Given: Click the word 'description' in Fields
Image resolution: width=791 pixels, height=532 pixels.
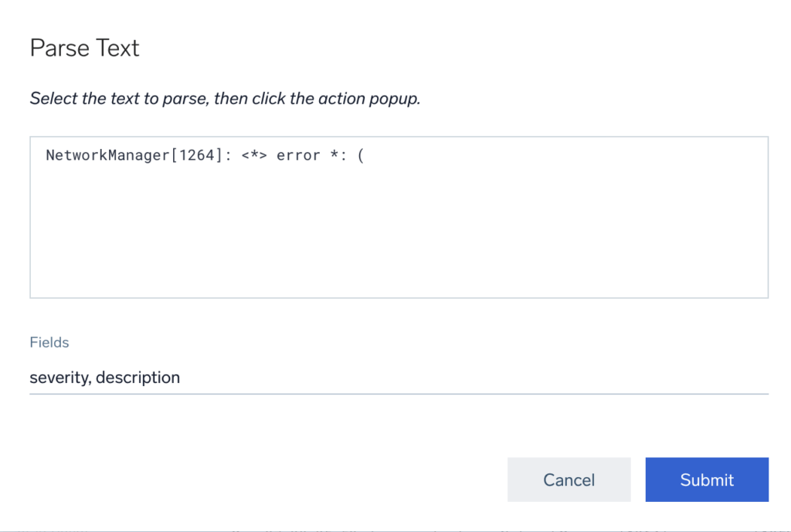Looking at the screenshot, I should coord(138,378).
